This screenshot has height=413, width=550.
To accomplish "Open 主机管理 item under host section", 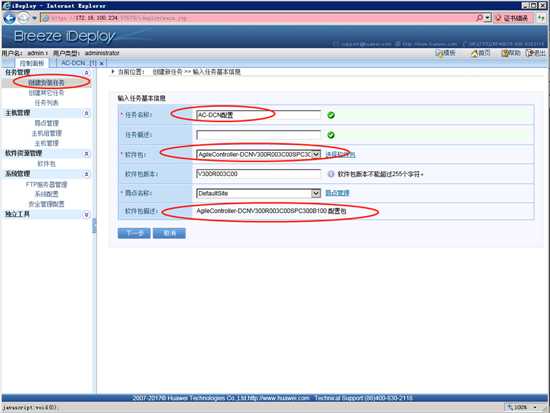I will (46, 143).
